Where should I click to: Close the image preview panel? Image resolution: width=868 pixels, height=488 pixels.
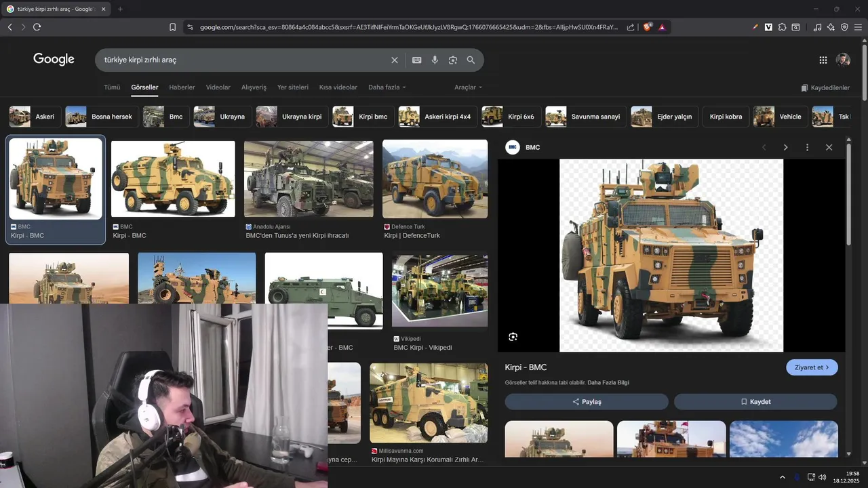coord(829,147)
